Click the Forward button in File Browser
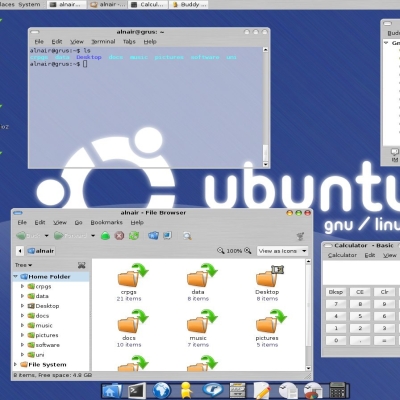 pos(71,236)
